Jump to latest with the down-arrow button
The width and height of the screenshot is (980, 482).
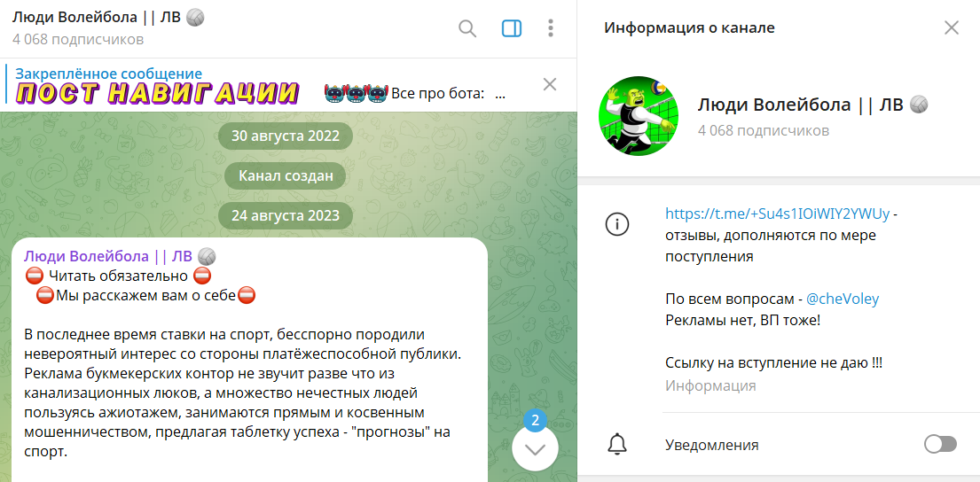pos(535,448)
